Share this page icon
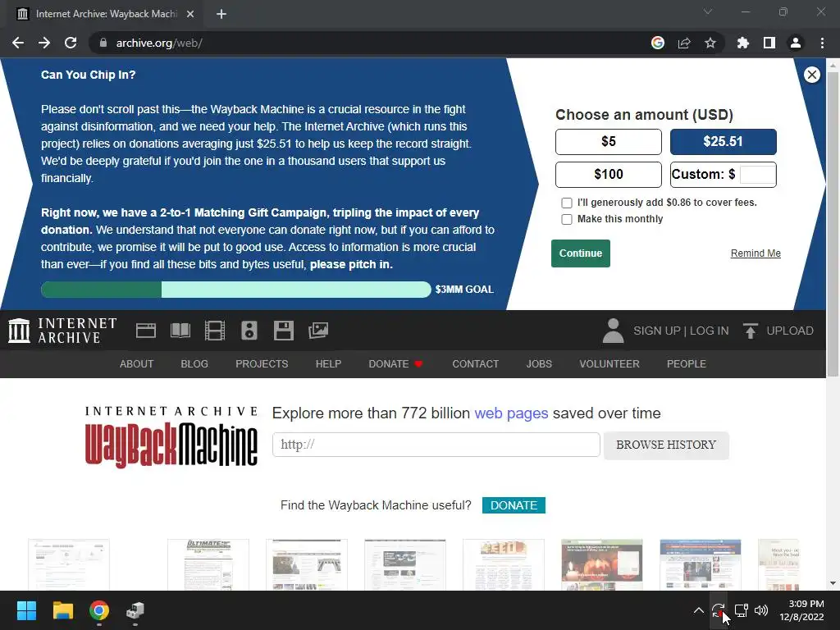The height and width of the screenshot is (630, 840). click(x=684, y=43)
